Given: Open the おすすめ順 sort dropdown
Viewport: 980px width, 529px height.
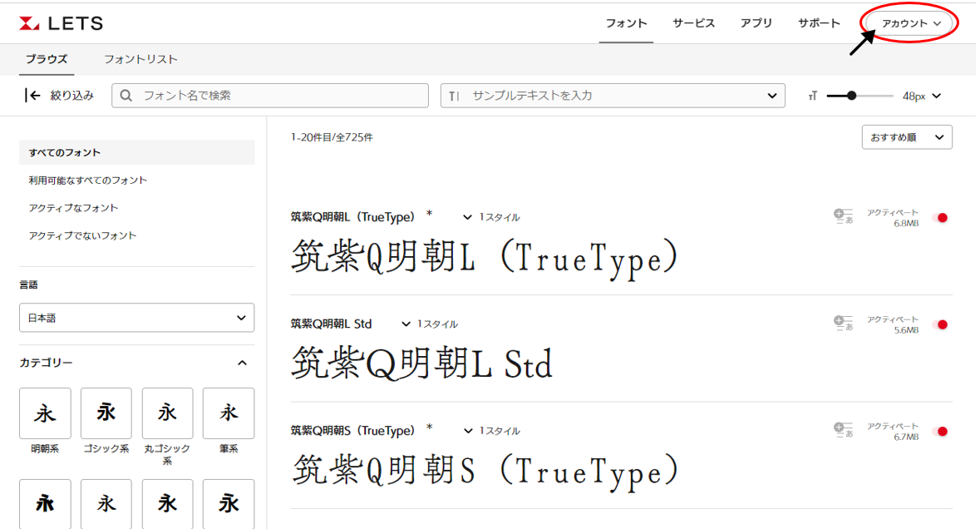Looking at the screenshot, I should (x=907, y=137).
